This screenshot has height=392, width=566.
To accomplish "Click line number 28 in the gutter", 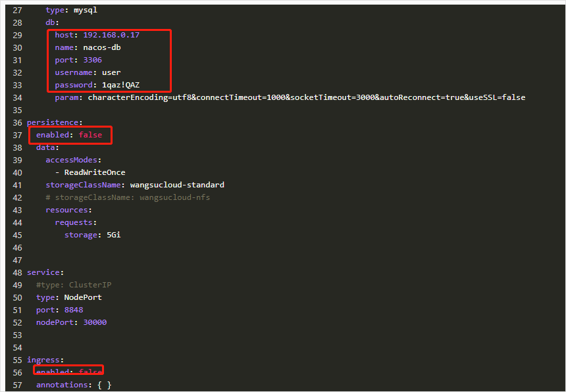I will [17, 22].
